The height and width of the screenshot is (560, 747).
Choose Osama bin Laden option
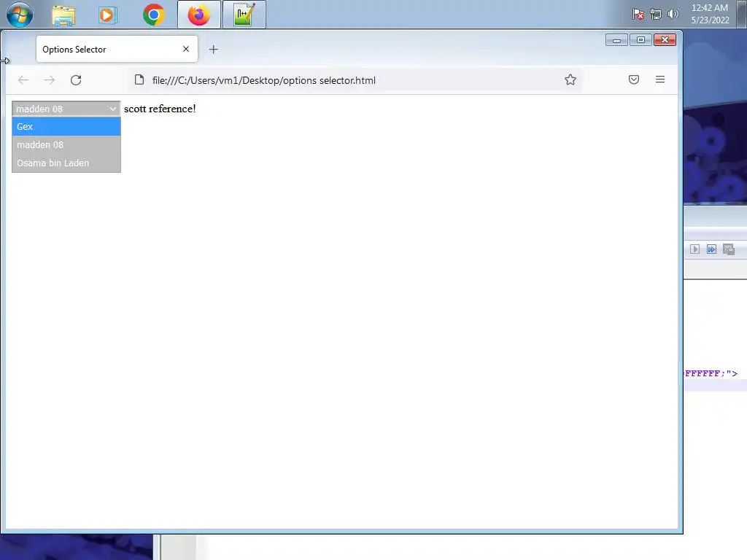click(66, 163)
